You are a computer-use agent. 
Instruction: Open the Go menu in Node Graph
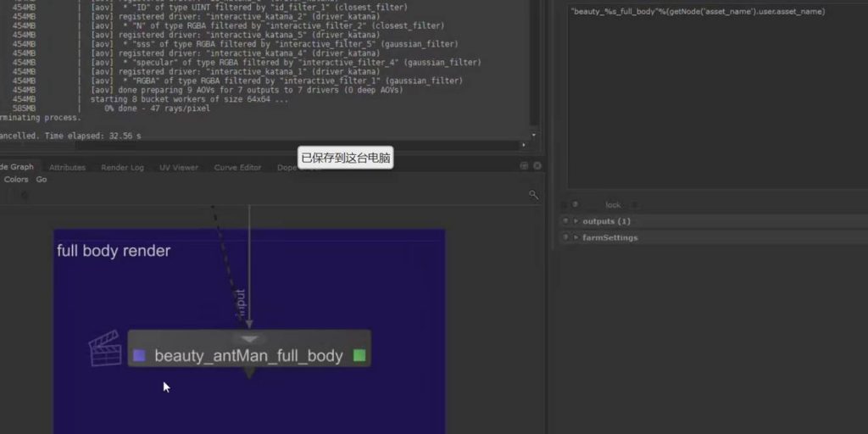[x=42, y=180]
